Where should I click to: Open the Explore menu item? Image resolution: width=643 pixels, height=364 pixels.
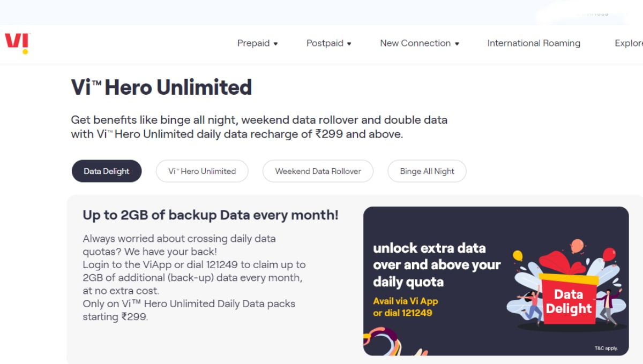coord(629,43)
